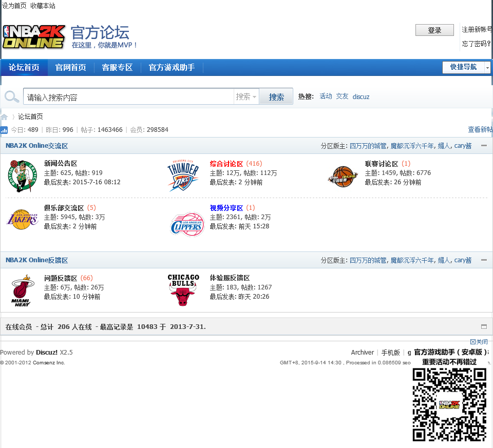Open 官方游戏助手 nav tab
This screenshot has width=493, height=448.
pos(172,67)
